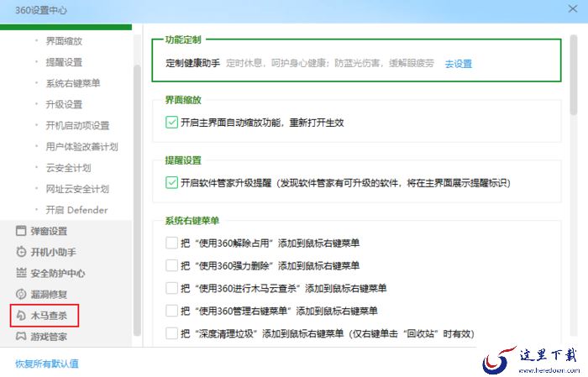The width and height of the screenshot is (588, 377).
Task: Select 升级设置 sidebar entry
Action: click(64, 104)
